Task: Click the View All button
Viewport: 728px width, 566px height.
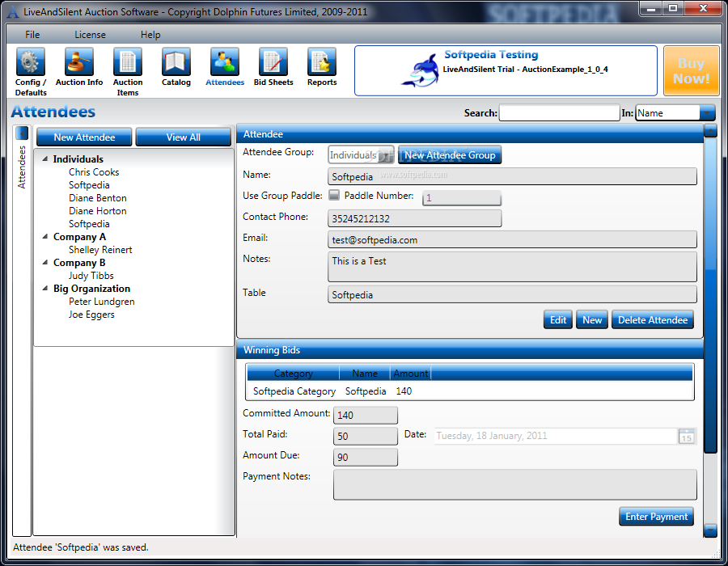Action: 183,137
